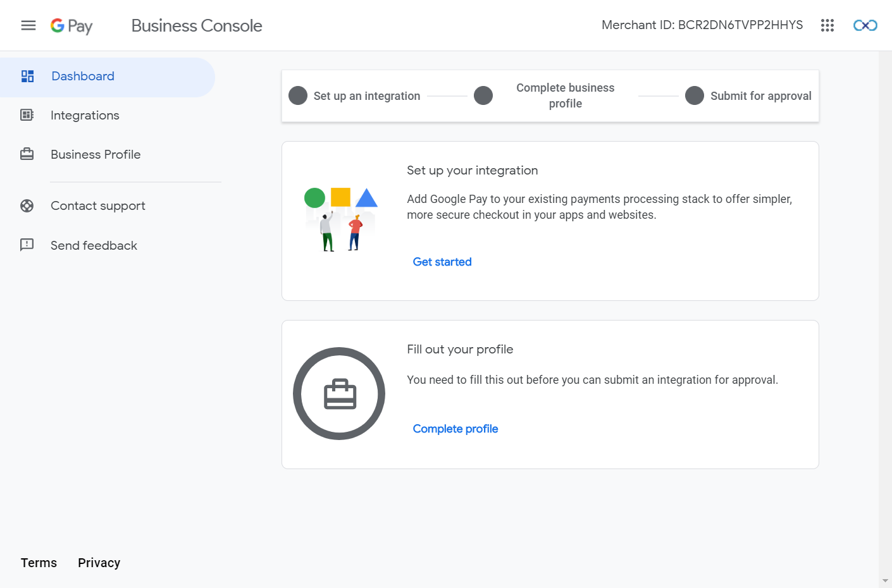
Task: Click the 'Complete profile' link
Action: pyautogui.click(x=455, y=429)
